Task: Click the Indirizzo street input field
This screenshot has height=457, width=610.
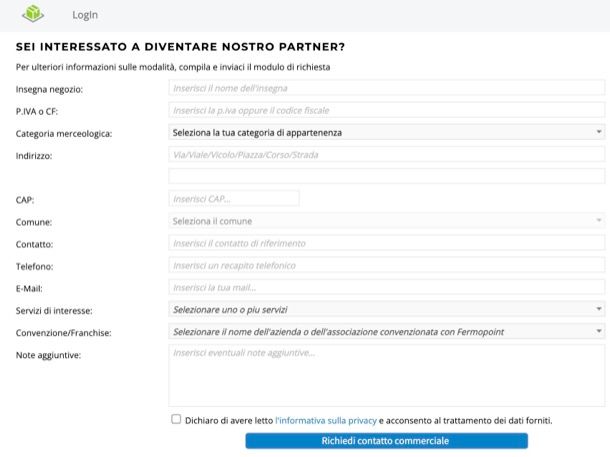Action: pos(387,154)
